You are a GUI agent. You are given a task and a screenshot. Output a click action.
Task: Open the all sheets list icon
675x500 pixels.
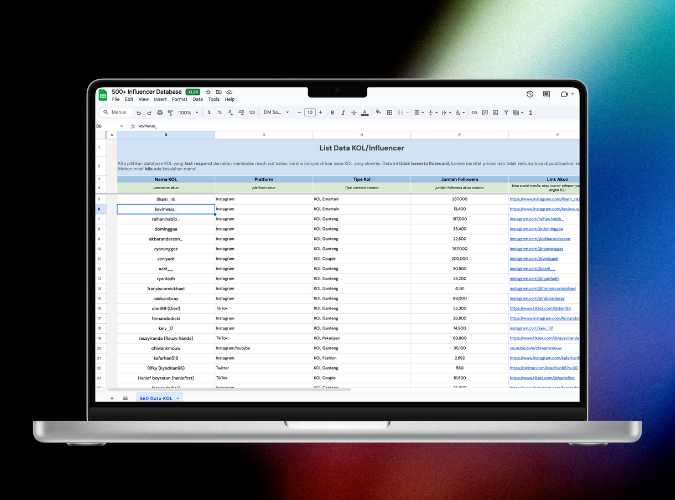(125, 397)
